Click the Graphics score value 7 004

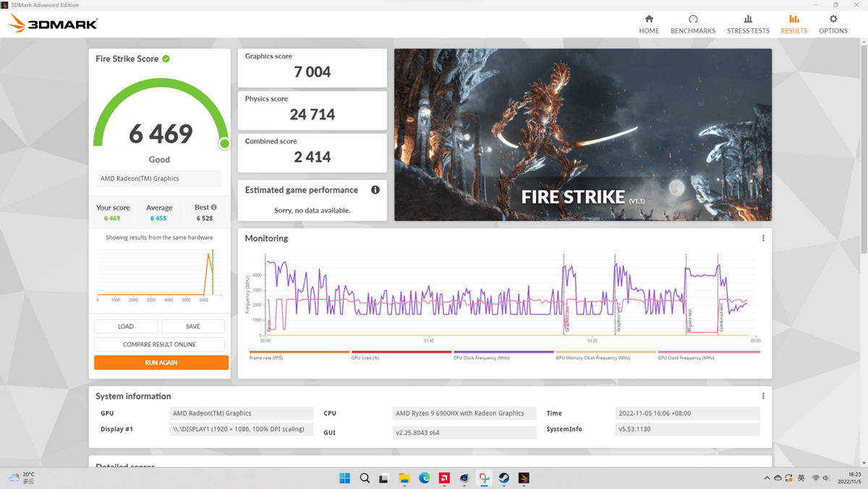(312, 72)
